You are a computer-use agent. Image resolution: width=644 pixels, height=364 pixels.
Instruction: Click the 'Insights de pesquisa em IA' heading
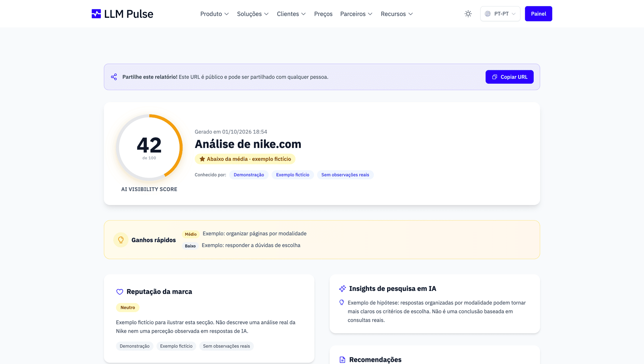pos(393,289)
